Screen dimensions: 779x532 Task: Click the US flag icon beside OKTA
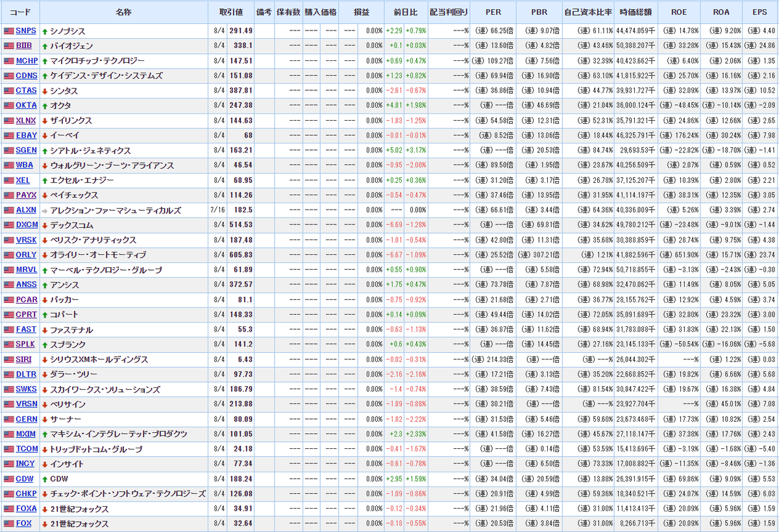pyautogui.click(x=8, y=106)
